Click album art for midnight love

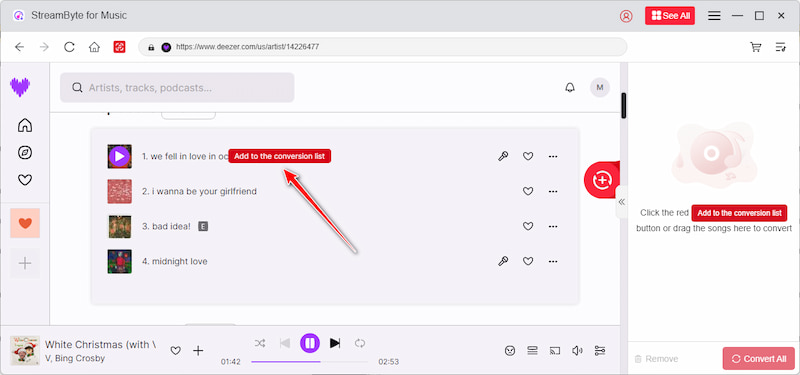coord(119,261)
